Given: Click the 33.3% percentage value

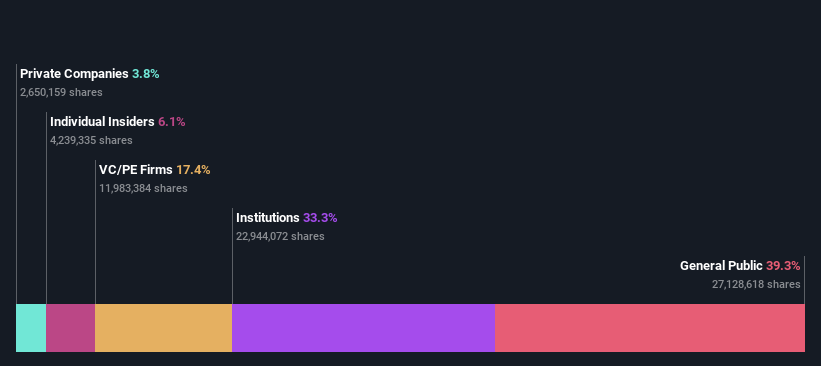Looking at the screenshot, I should (x=320, y=218).
